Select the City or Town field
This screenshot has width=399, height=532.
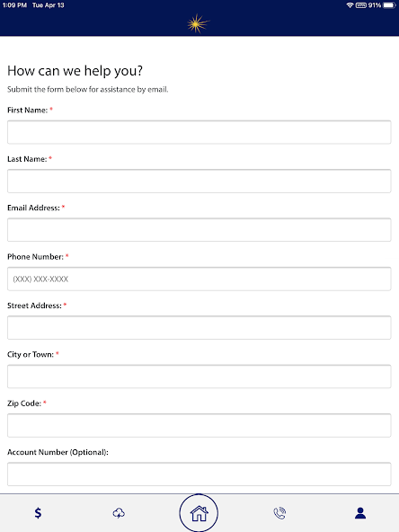(x=199, y=377)
